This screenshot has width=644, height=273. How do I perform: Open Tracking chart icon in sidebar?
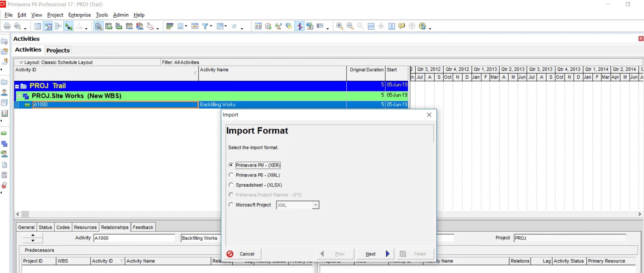coord(4,113)
